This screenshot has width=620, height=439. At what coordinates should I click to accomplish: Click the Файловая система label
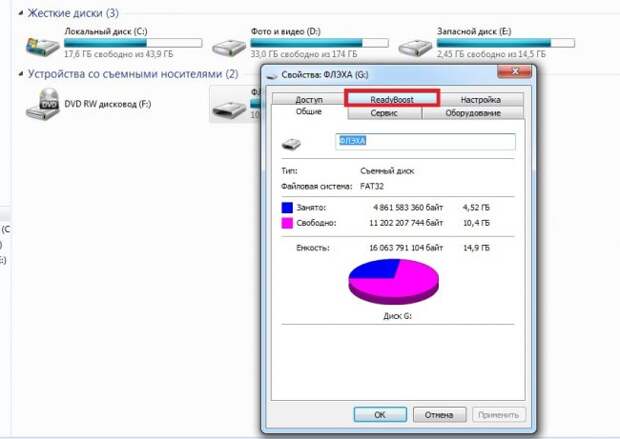[x=316, y=186]
